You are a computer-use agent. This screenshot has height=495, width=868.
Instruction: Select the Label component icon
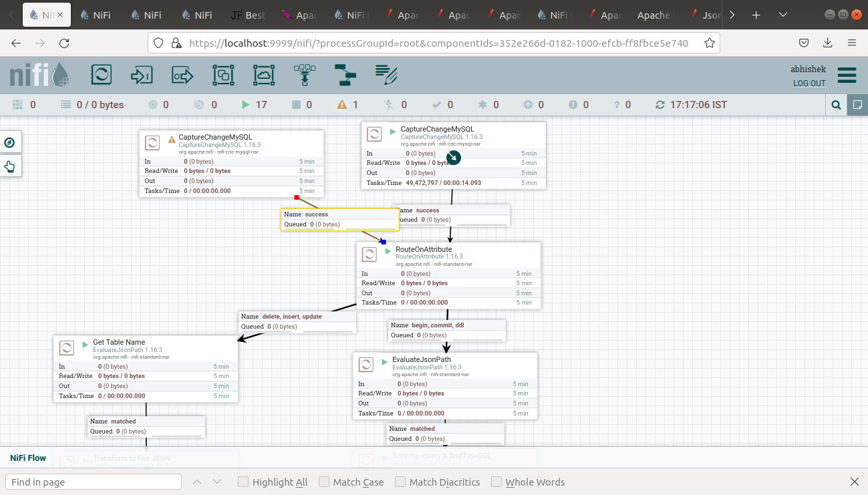coord(386,75)
